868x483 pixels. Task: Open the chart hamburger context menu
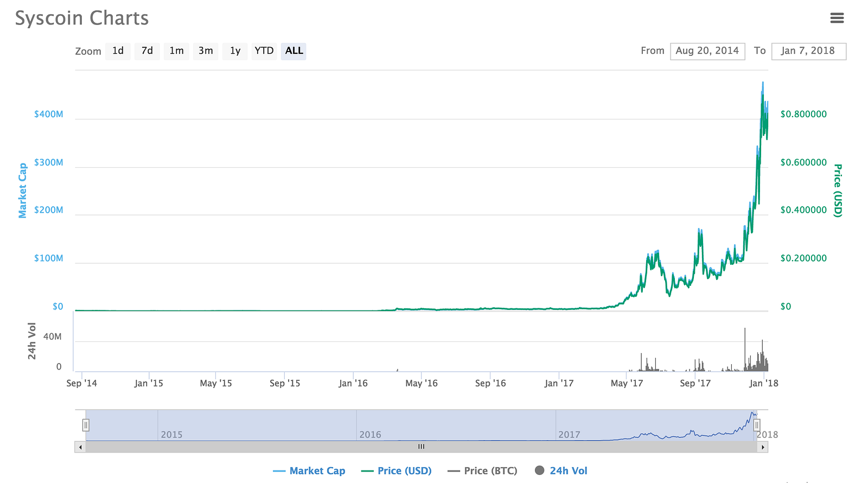click(x=837, y=18)
